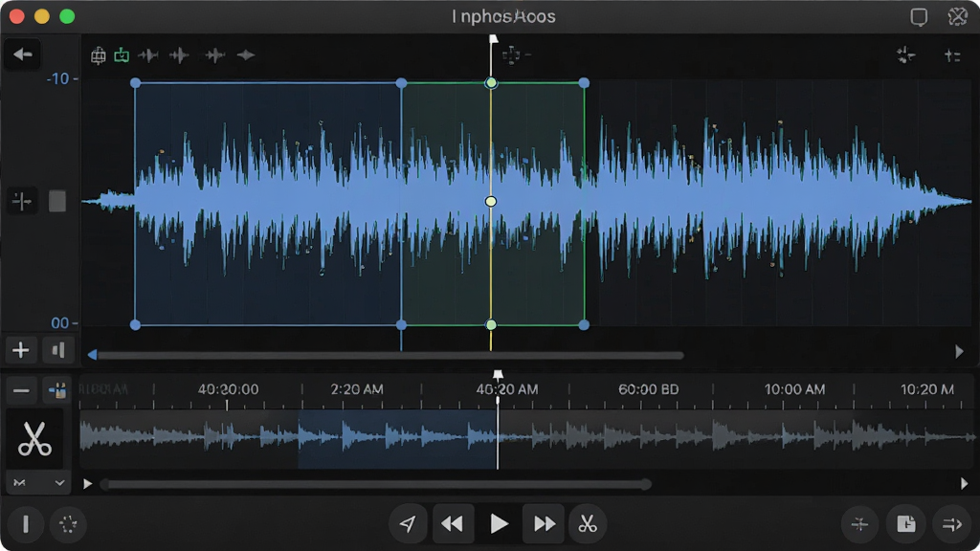This screenshot has height=551, width=980.
Task: Click the scissors cut button in the transport bar
Action: coord(588,523)
